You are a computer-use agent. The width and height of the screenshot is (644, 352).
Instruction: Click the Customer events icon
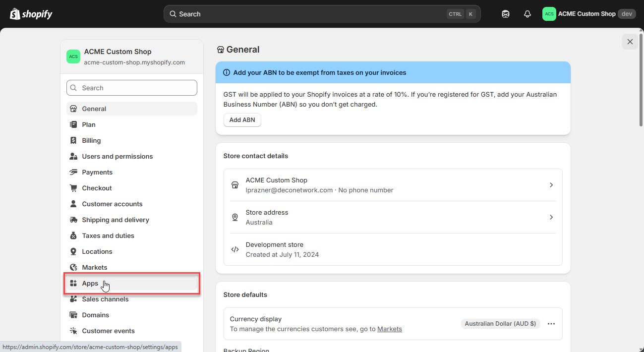coord(73,331)
